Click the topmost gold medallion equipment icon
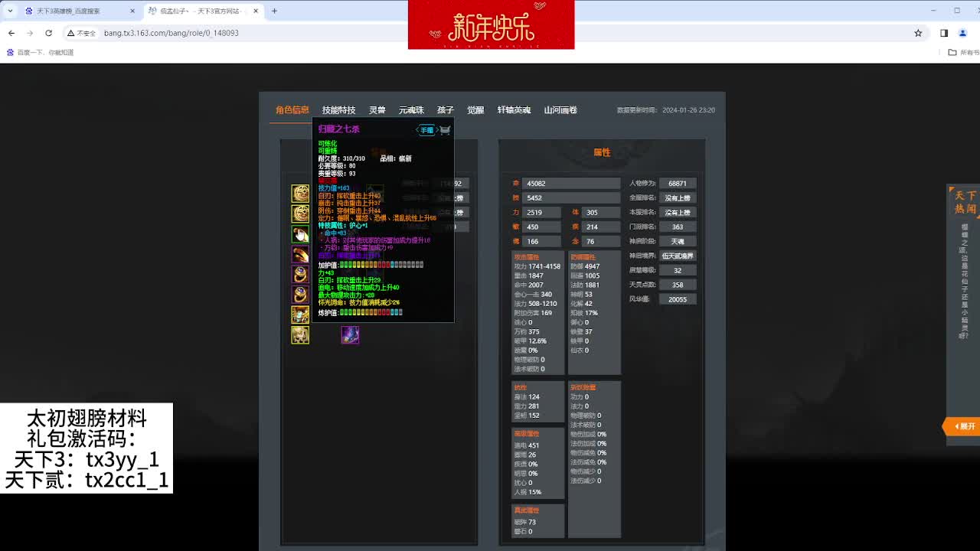The width and height of the screenshot is (980, 551). (300, 194)
